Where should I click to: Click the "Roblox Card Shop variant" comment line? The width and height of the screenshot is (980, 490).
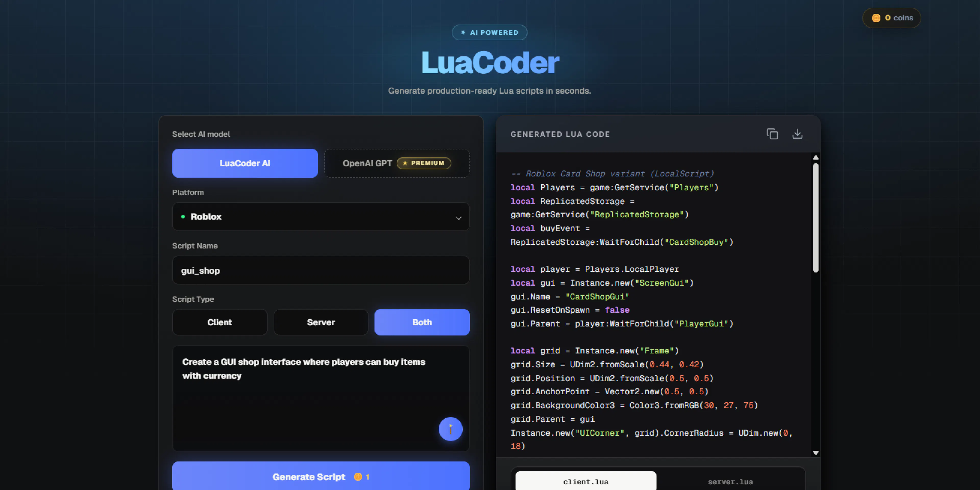612,174
